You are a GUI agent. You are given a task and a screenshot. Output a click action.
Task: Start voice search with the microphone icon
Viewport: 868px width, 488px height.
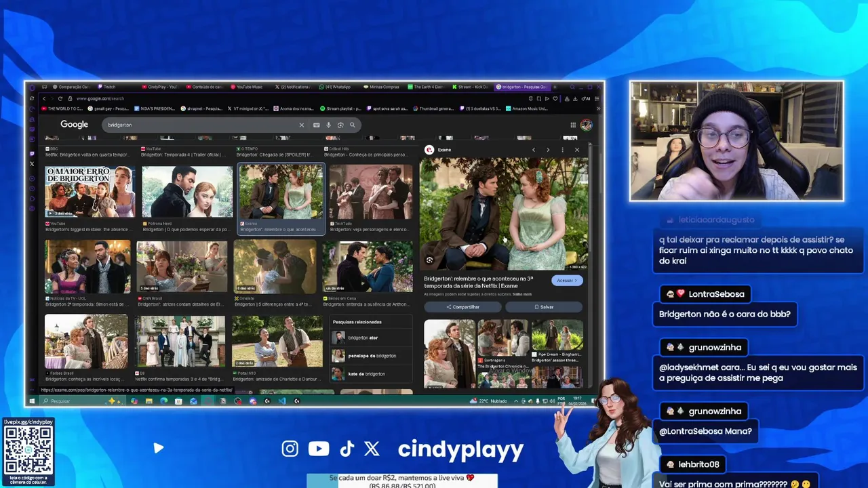328,125
